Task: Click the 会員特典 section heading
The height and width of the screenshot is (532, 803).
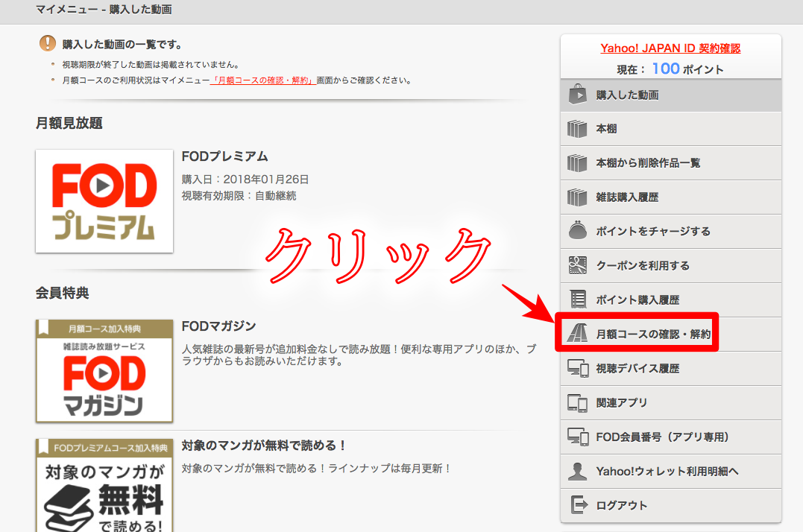Action: click(x=63, y=293)
